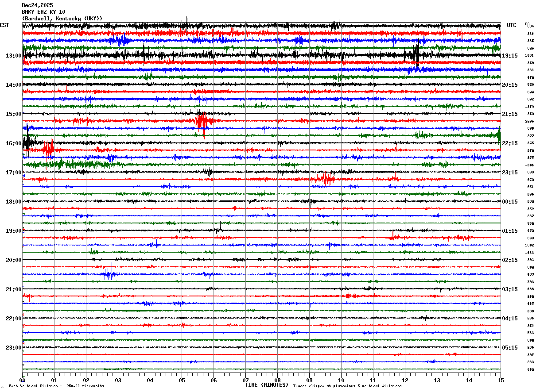Select the 21:00 CST time label

(13, 289)
